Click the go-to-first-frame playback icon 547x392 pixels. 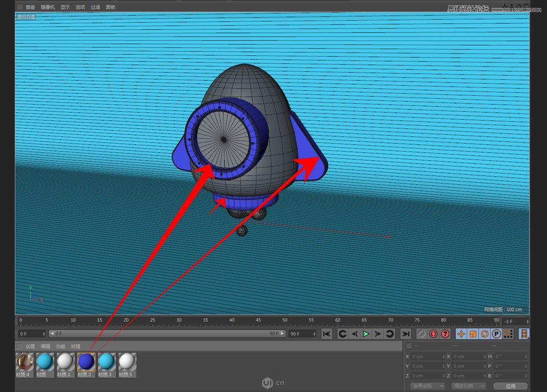326,334
